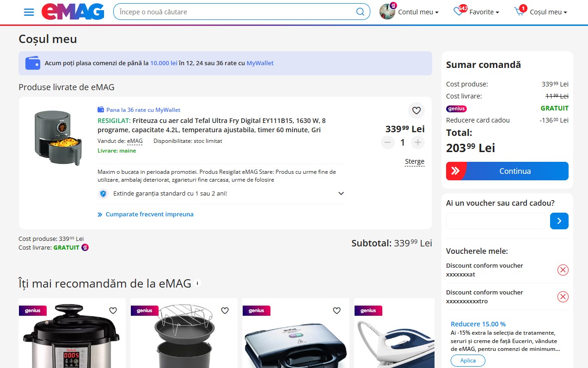Favorite the fryer accessory set recommendation
Viewport: 588px width, 368px height.
[225, 311]
